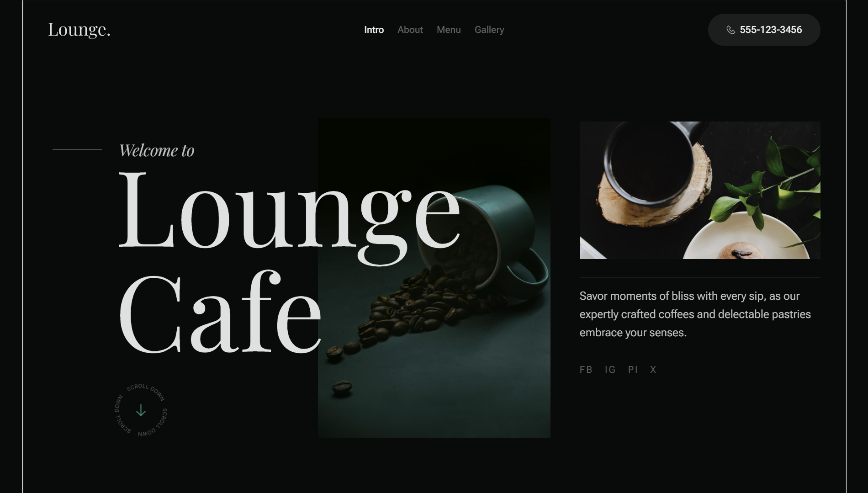Open the About navigation item

point(410,30)
